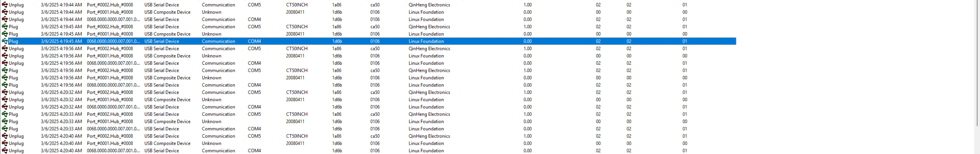
Task: Click the unplug icon of 4:19:56 AM COM4 row
Action: pos(5,63)
